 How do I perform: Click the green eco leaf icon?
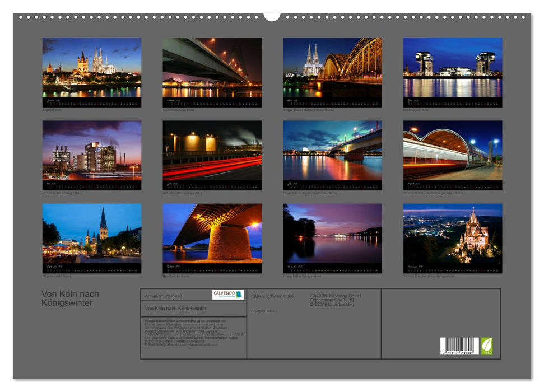[x=487, y=346]
